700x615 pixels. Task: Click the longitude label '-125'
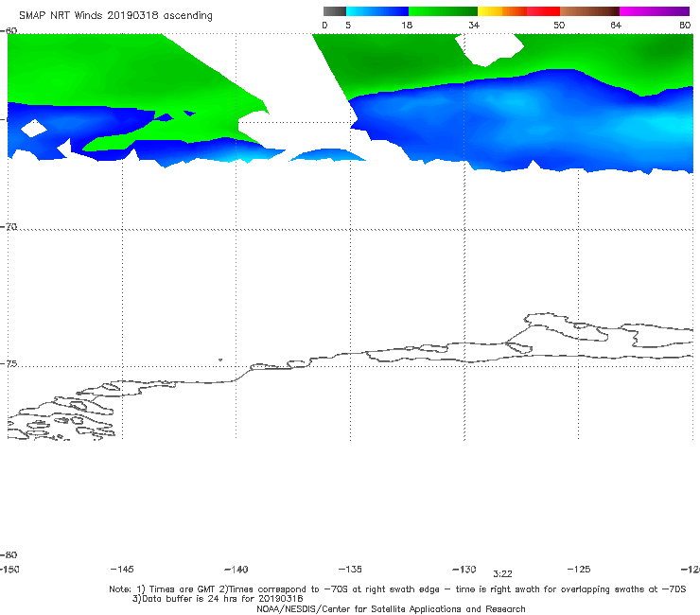click(x=579, y=569)
